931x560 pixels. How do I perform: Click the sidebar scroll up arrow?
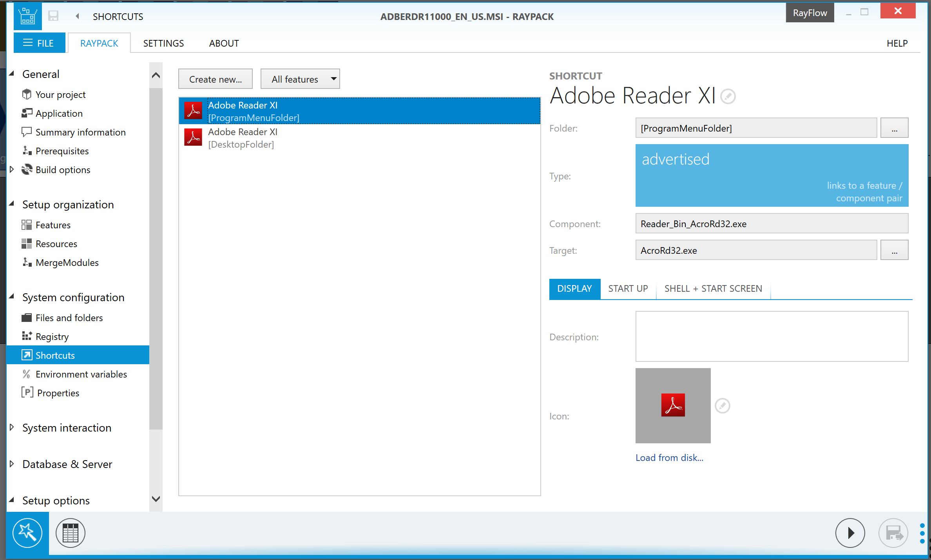[156, 75]
